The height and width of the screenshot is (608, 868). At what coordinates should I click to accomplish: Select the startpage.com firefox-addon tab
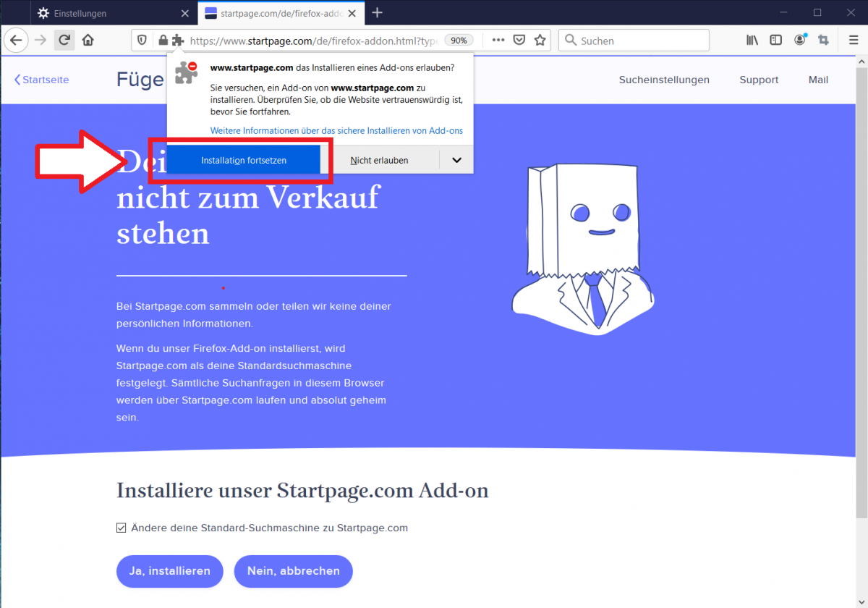point(281,13)
